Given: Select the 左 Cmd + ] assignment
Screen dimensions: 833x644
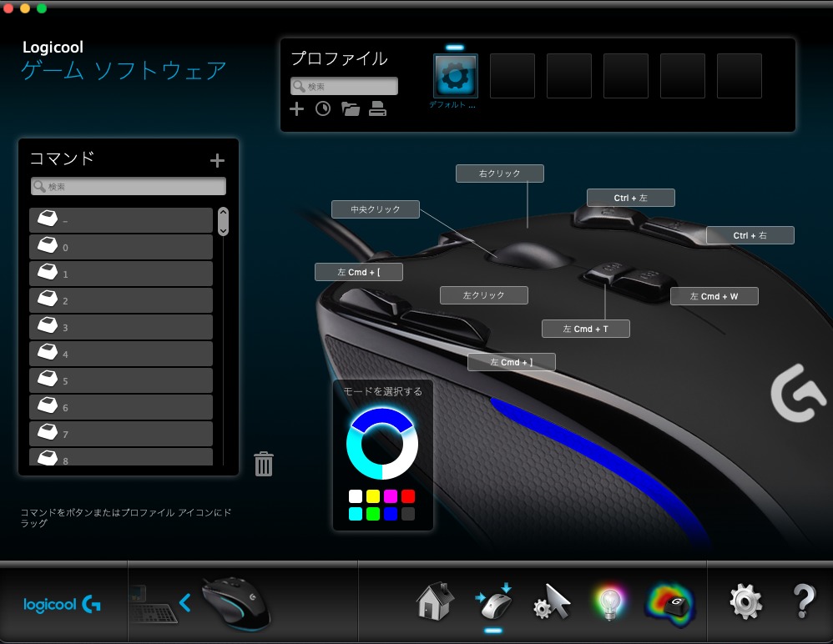Looking at the screenshot, I should 512,362.
